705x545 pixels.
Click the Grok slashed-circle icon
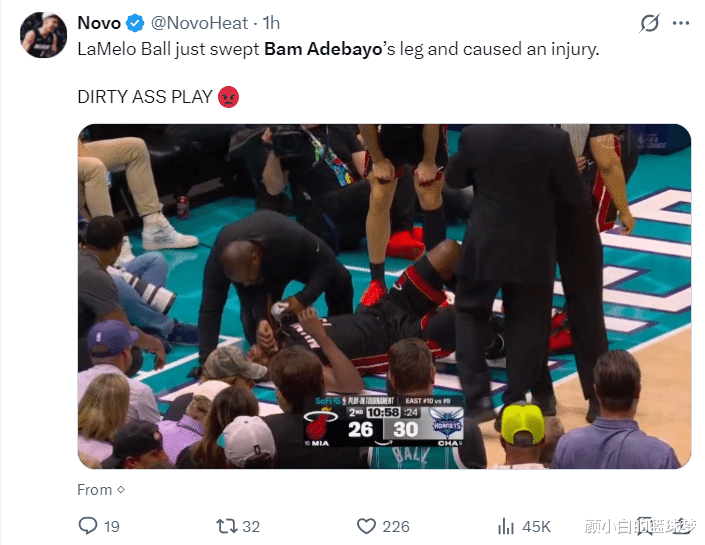click(649, 23)
